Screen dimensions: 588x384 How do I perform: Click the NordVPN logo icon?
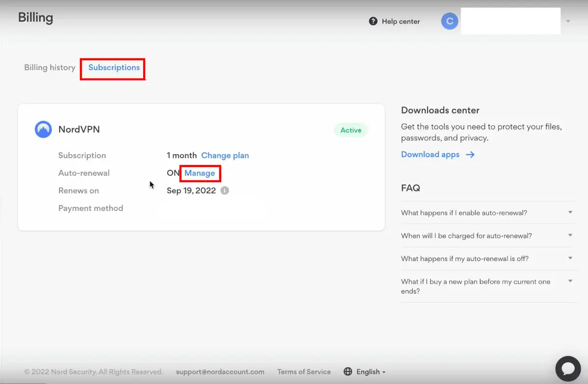click(x=43, y=129)
